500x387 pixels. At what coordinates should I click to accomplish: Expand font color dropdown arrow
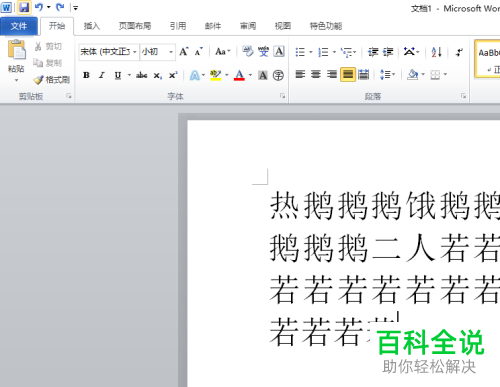point(250,75)
